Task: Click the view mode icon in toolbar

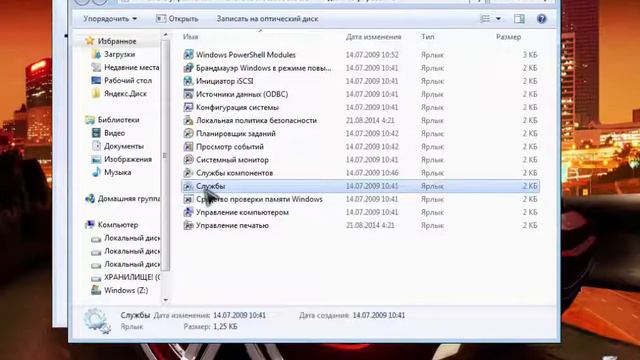Action: coord(485,19)
